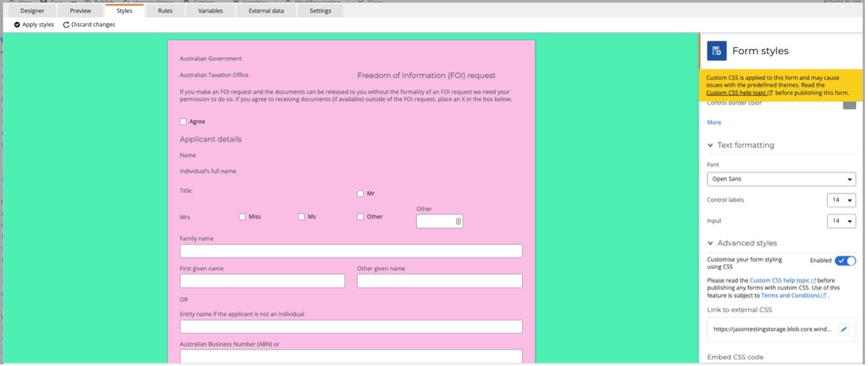Image resolution: width=868 pixels, height=366 pixels.
Task: Click the First given name input field
Action: tap(263, 282)
